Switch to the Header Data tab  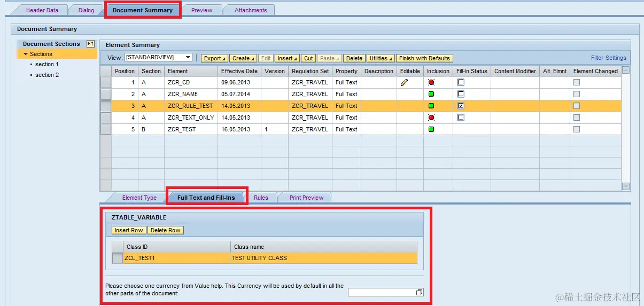pyautogui.click(x=42, y=10)
